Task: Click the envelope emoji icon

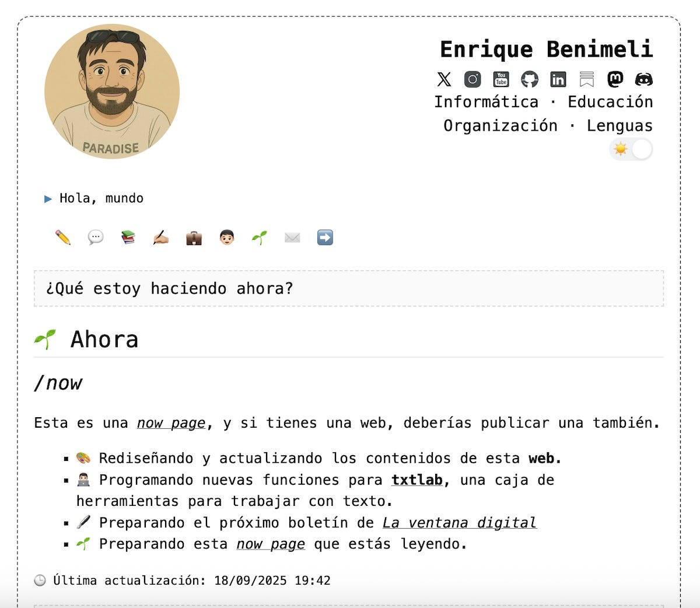Action: click(x=292, y=237)
